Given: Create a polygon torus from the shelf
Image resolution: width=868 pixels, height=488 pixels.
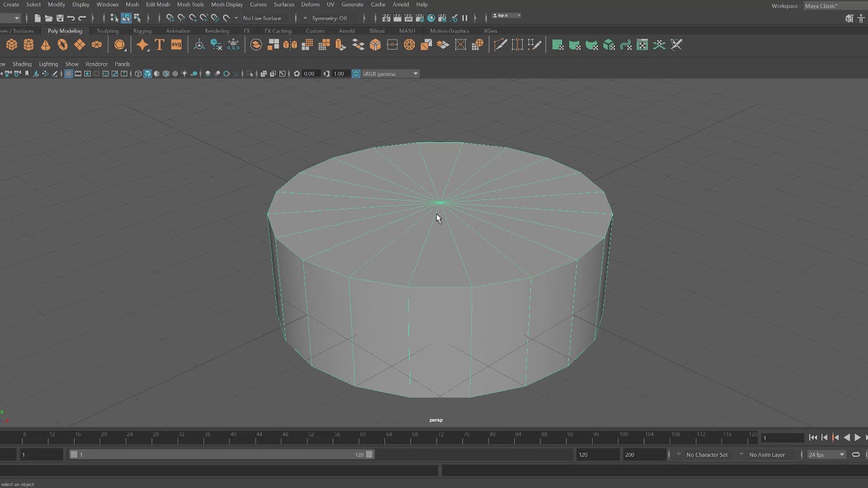Looking at the screenshot, I should click(x=62, y=45).
